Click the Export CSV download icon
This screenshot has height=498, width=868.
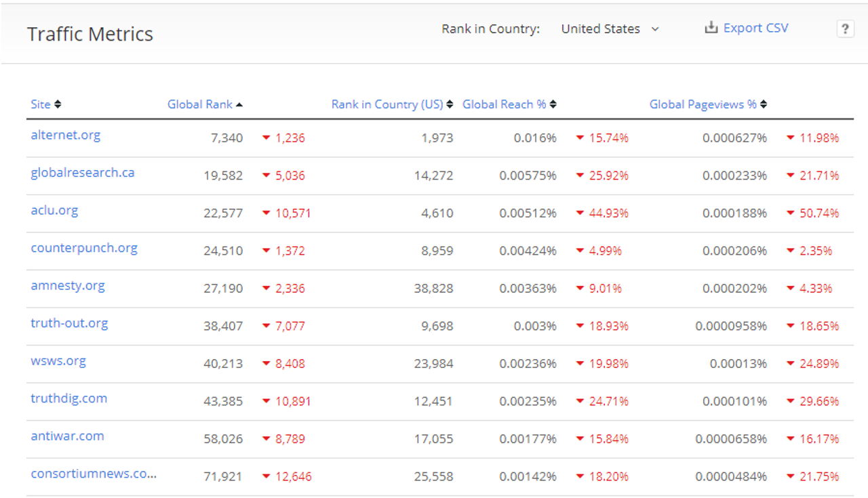click(711, 28)
